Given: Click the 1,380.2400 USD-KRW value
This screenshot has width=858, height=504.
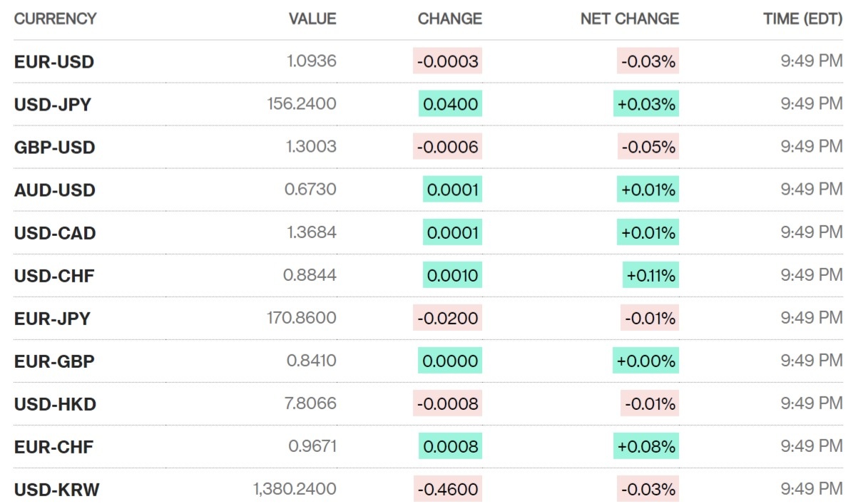Looking at the screenshot, I should pyautogui.click(x=295, y=489).
